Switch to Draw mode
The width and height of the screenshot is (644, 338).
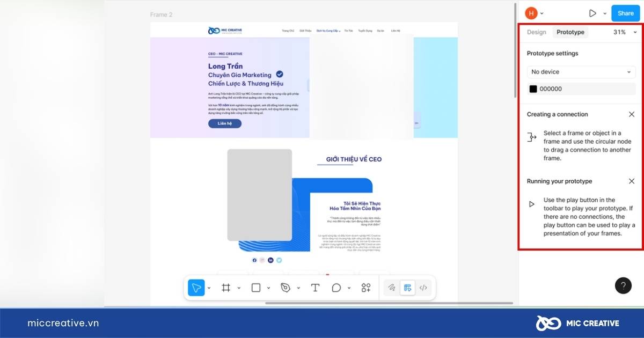(392, 288)
